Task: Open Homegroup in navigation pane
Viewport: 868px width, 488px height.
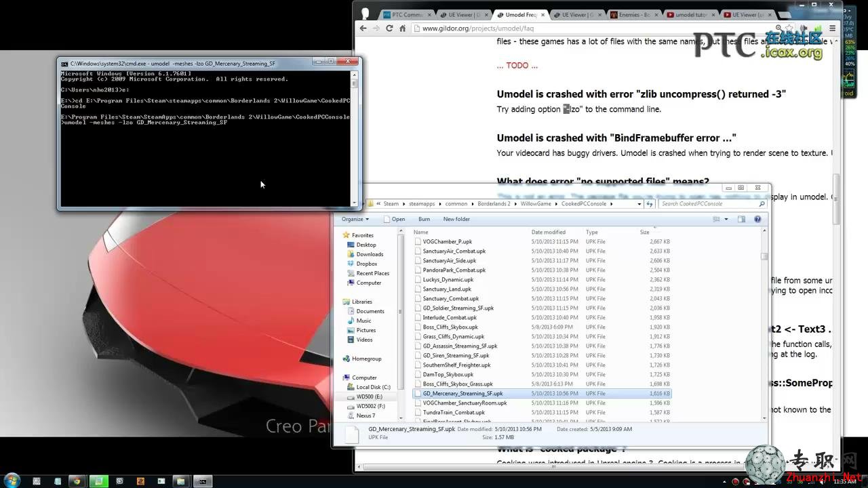Action: (x=366, y=359)
